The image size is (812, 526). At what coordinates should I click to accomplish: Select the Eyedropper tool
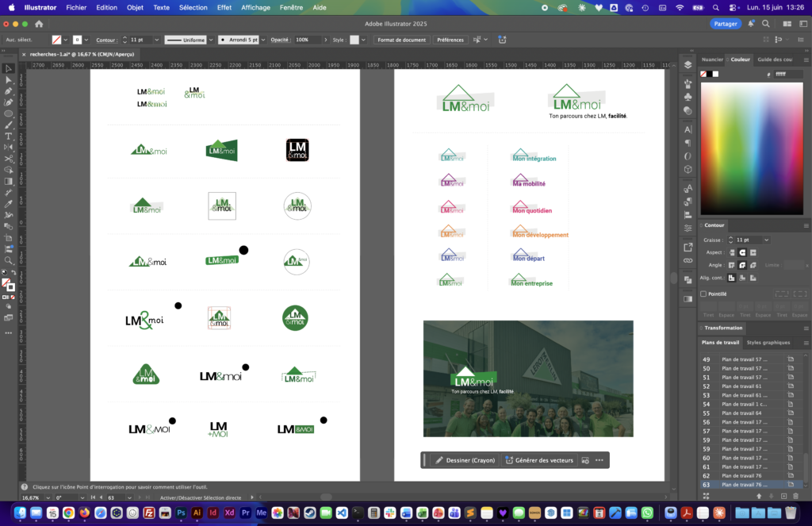[8, 204]
